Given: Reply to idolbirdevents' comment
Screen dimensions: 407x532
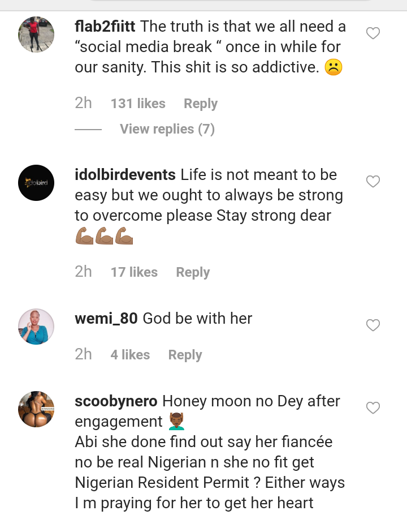Looking at the screenshot, I should click(x=192, y=272).
